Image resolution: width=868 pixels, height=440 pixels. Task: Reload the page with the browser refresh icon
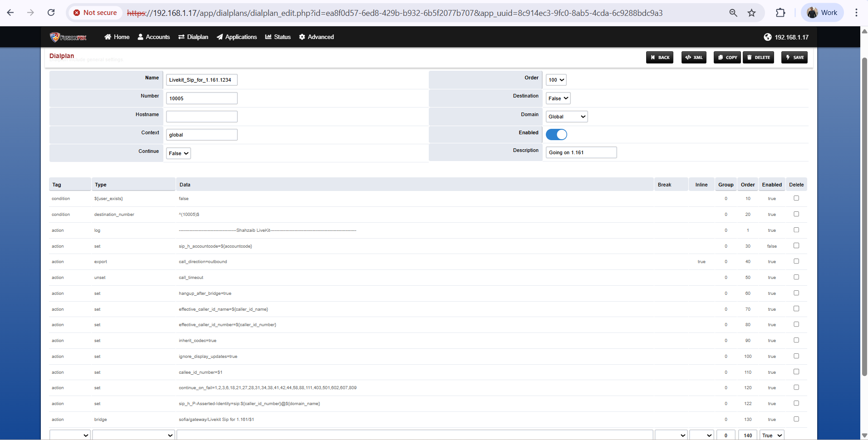pyautogui.click(x=51, y=13)
